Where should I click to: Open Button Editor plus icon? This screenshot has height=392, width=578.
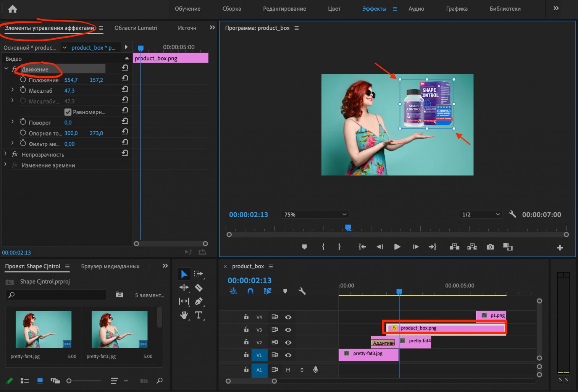tap(560, 248)
